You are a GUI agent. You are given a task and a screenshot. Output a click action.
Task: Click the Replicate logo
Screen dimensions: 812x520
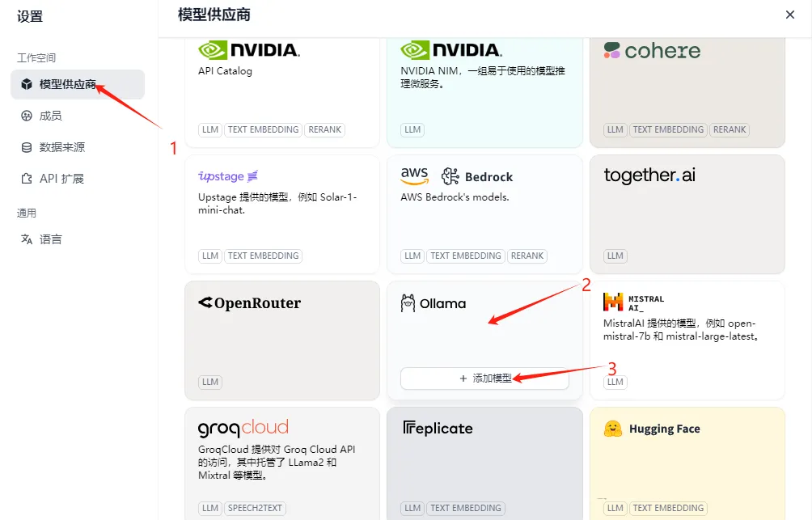[x=438, y=429]
